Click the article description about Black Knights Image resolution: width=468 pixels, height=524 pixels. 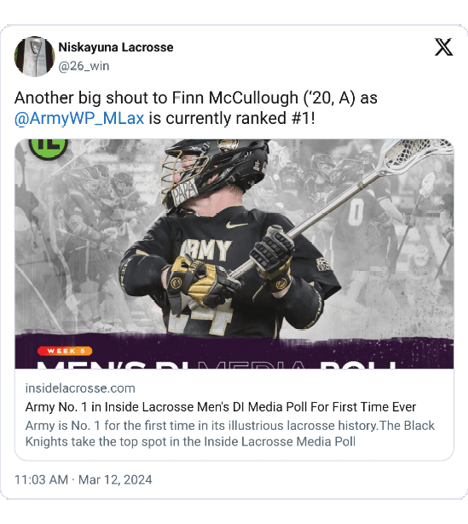(x=230, y=433)
